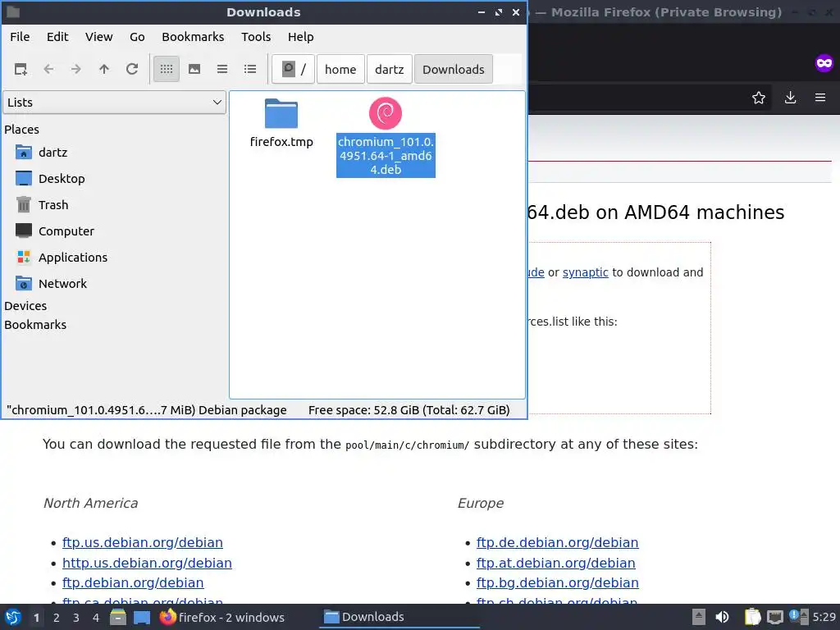The height and width of the screenshot is (630, 840).
Task: Open ftp.bg.debian.org/debian link
Action: tap(557, 583)
